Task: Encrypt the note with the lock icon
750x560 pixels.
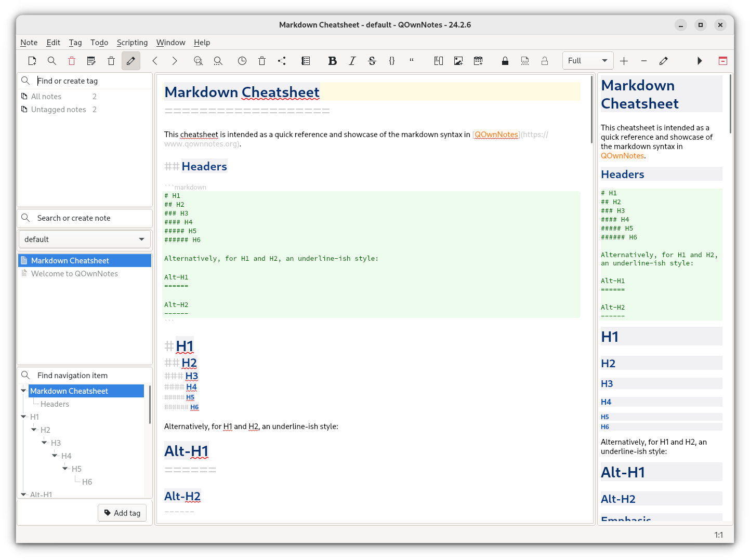Action: tap(505, 60)
